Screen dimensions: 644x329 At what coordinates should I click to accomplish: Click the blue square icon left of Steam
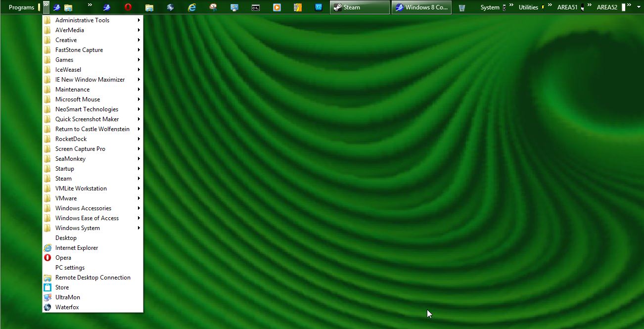coord(319,7)
